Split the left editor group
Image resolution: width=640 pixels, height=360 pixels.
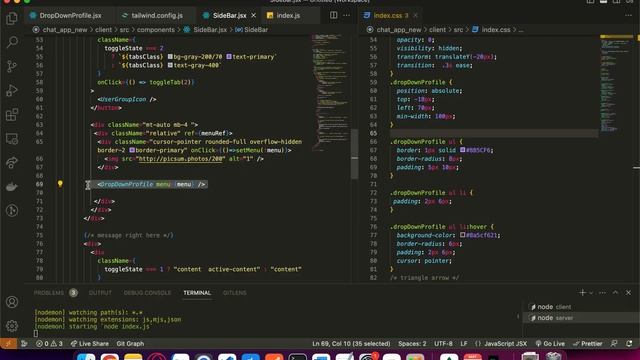(x=333, y=16)
